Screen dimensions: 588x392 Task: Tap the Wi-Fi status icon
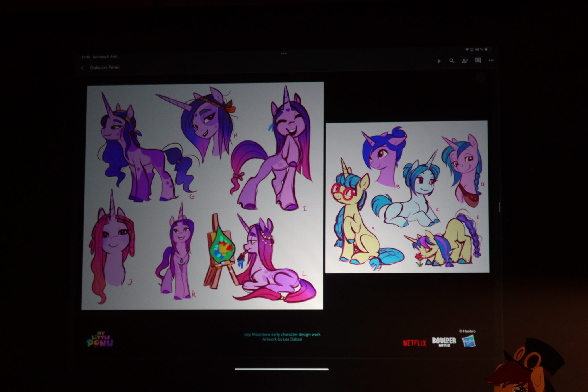point(467,50)
